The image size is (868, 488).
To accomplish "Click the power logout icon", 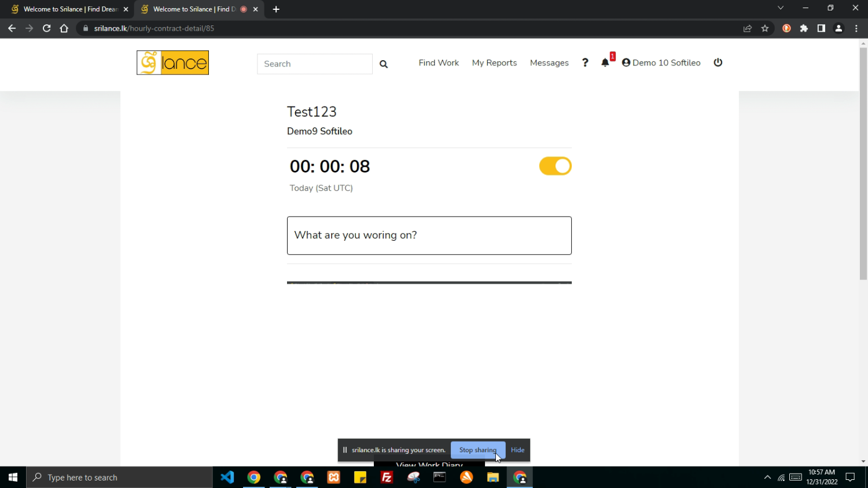I will click(718, 63).
